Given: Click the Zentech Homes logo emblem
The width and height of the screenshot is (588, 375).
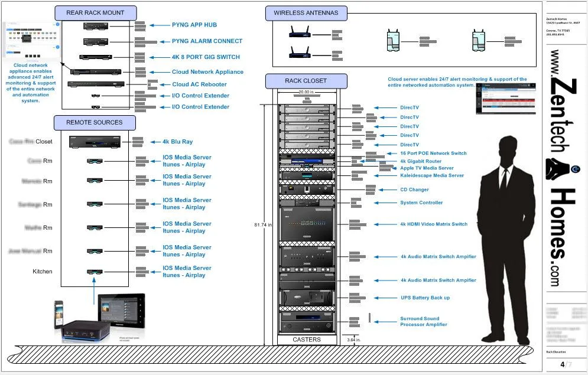Looking at the screenshot, I should point(562,169).
